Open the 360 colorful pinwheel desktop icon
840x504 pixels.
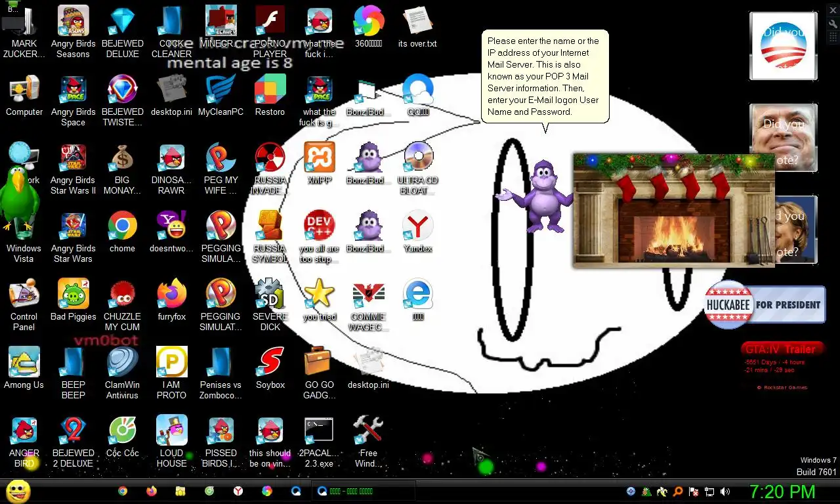369,27
